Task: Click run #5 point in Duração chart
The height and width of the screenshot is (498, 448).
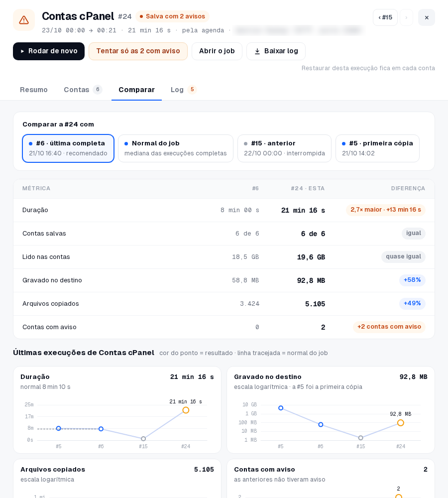Action: 58,429
